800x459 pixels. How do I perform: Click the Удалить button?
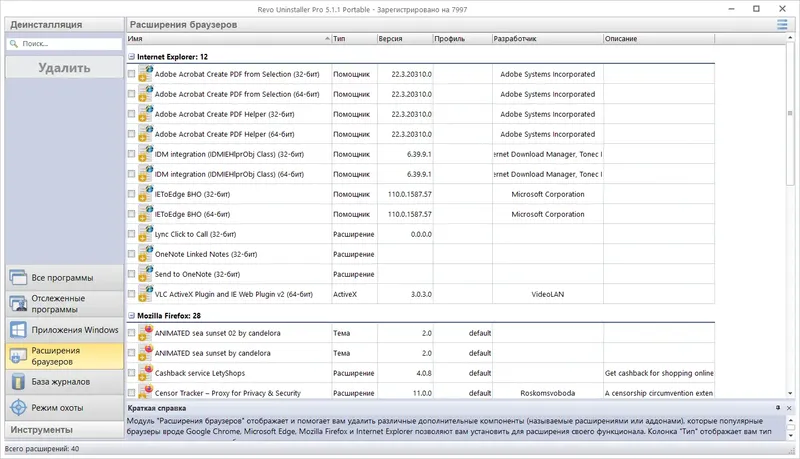pyautogui.click(x=64, y=68)
